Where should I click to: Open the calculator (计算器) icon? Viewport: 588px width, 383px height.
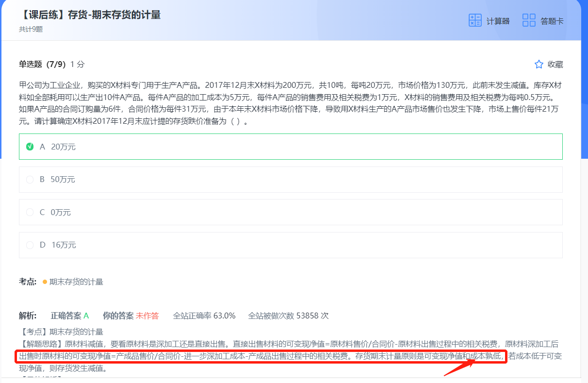coord(474,20)
